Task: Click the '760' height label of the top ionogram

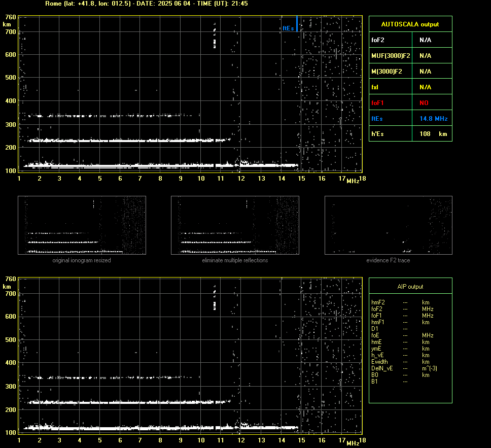Action: (x=11, y=17)
